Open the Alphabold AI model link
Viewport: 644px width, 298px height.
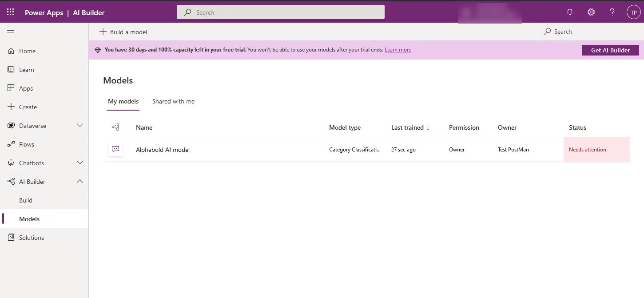(x=163, y=150)
